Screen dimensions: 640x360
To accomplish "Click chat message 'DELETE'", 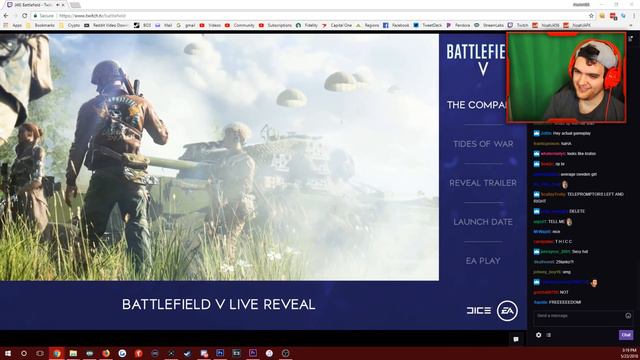I will pyautogui.click(x=577, y=211).
